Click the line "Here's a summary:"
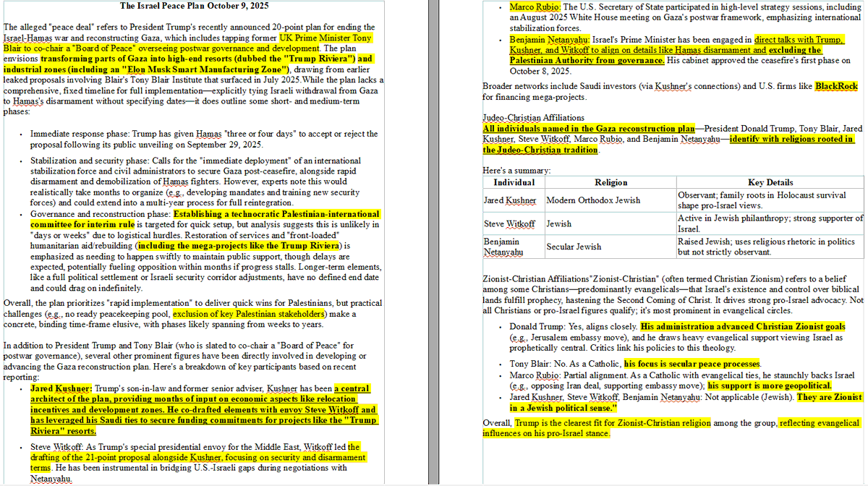The height and width of the screenshot is (486, 868). coord(516,170)
